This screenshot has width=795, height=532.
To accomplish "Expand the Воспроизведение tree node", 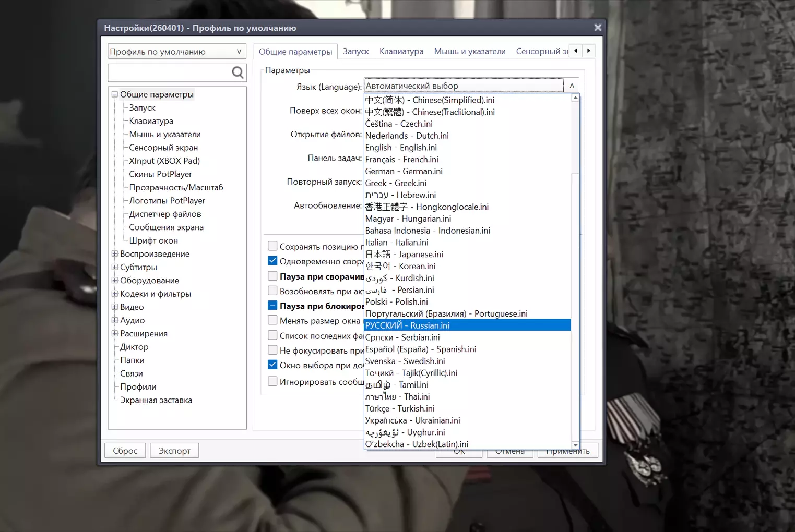I will 114,254.
